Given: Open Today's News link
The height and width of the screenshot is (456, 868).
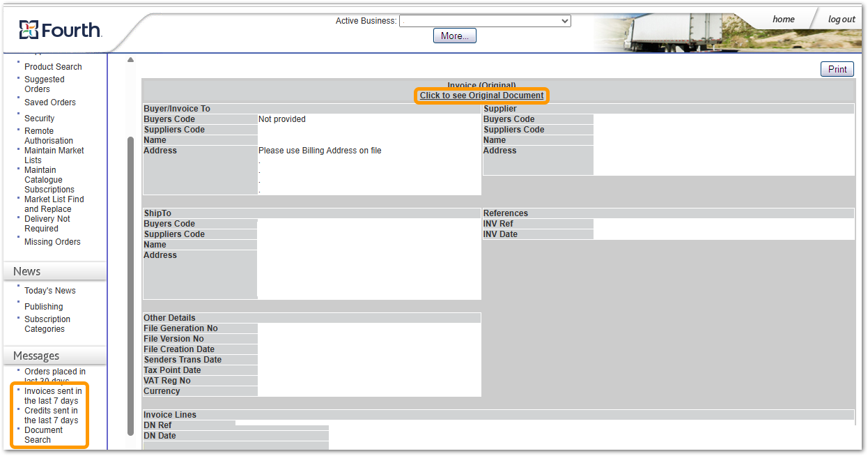Looking at the screenshot, I should [x=50, y=291].
